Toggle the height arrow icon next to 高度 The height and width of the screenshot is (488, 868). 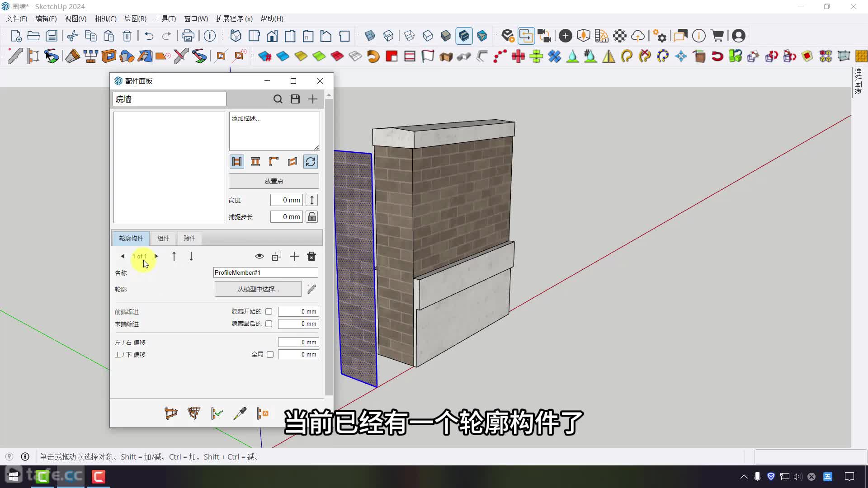coord(312,200)
